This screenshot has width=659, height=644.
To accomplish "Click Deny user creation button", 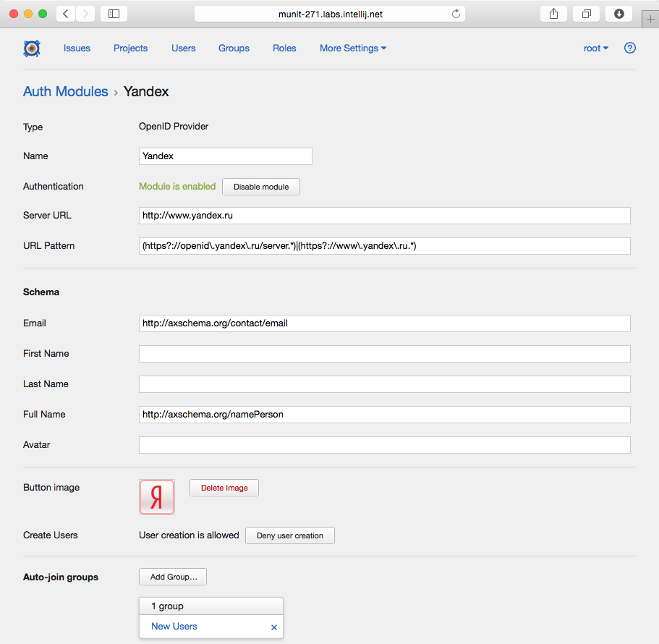I will point(290,535).
